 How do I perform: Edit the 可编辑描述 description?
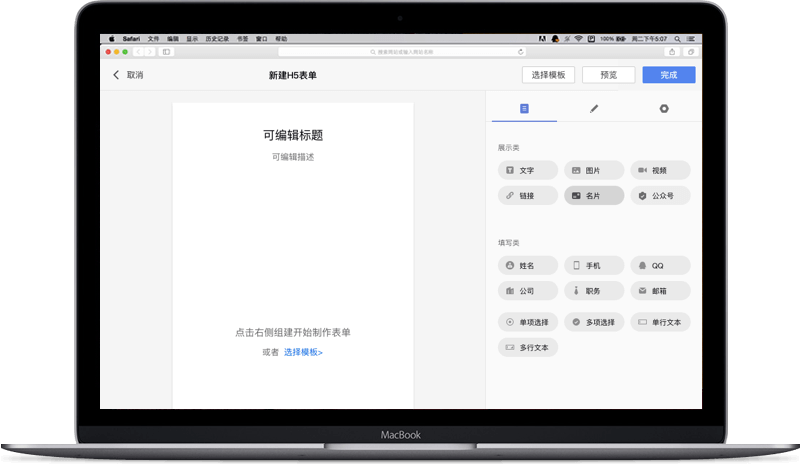pyautogui.click(x=293, y=157)
